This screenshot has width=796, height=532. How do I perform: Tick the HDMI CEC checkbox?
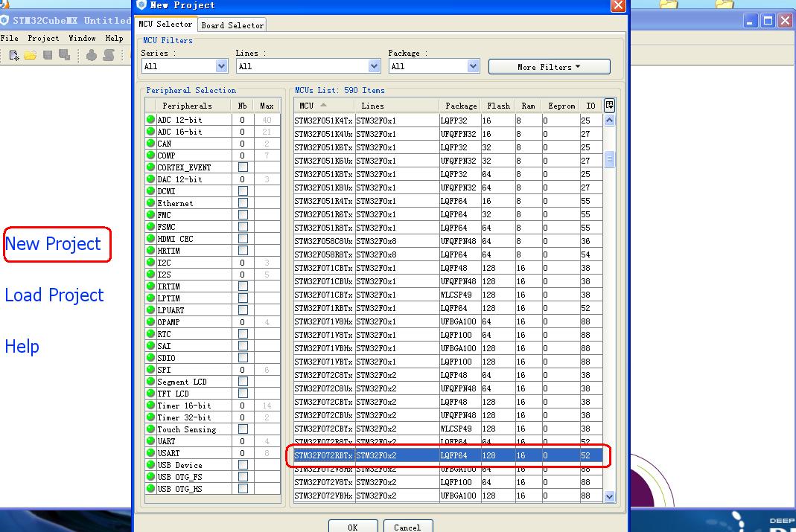(x=243, y=238)
